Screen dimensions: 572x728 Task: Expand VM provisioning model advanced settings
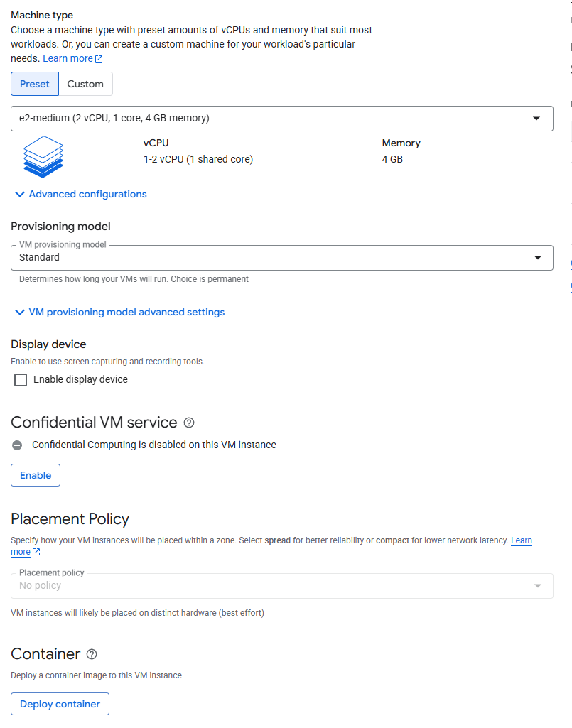pos(126,313)
